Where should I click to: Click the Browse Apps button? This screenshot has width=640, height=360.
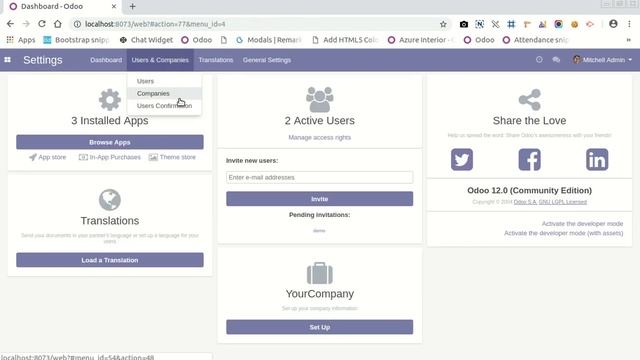tap(110, 142)
